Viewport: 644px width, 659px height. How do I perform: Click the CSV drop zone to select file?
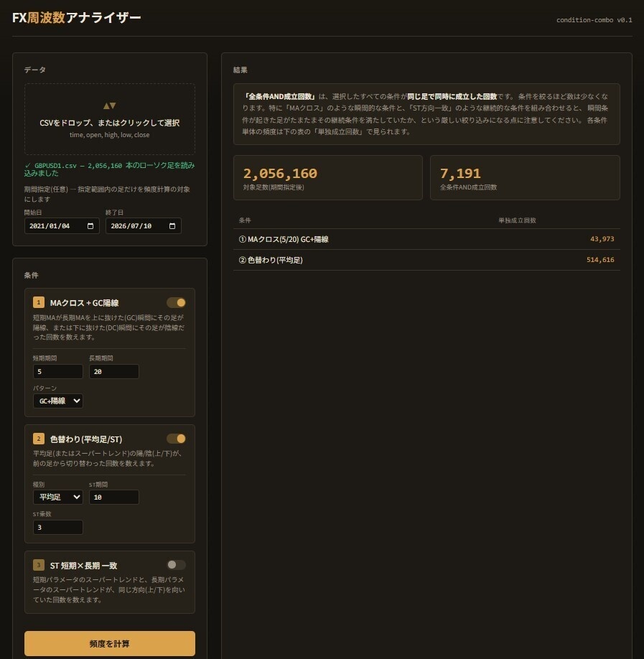tap(110, 119)
